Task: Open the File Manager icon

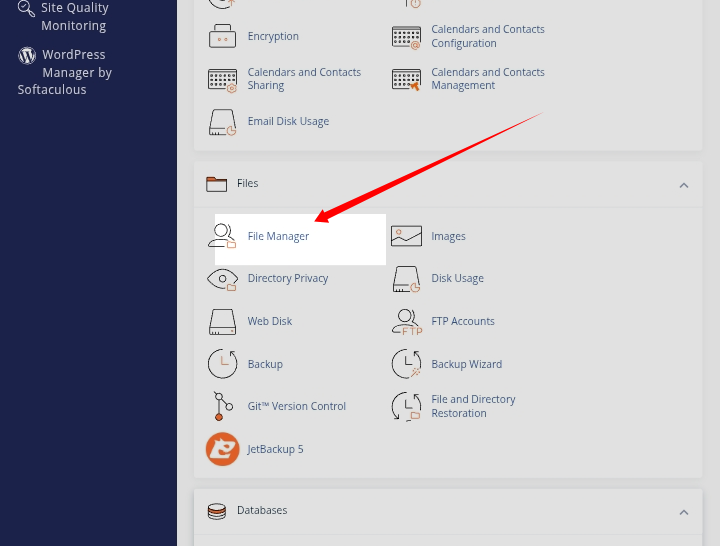Action: [222, 236]
